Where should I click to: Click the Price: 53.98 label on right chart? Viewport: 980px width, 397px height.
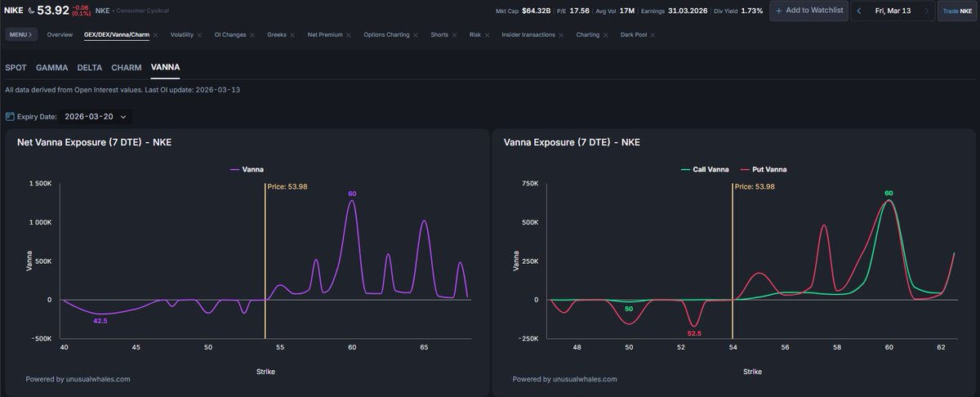pos(755,186)
